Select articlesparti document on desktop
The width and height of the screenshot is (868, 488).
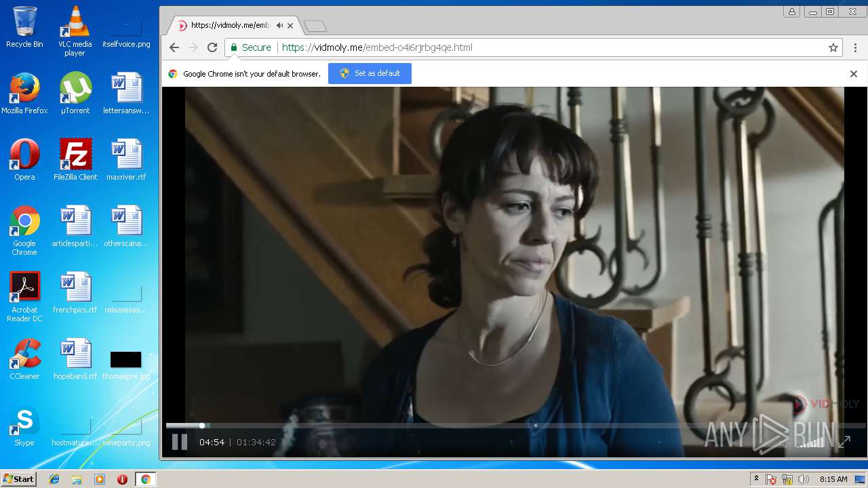[x=75, y=226]
